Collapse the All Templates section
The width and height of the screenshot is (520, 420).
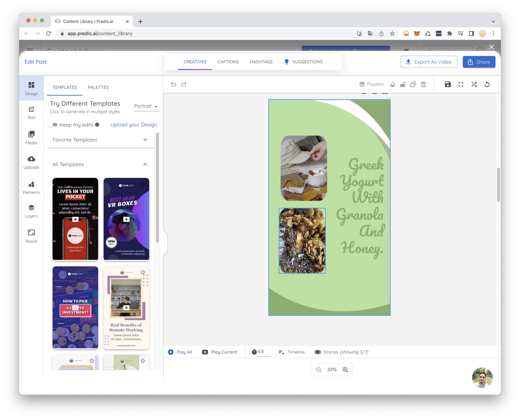145,164
